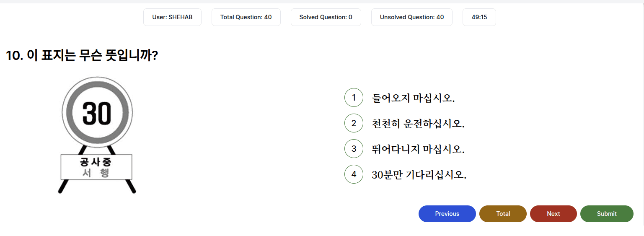Select answer circle number 2
The width and height of the screenshot is (644, 236).
(354, 123)
